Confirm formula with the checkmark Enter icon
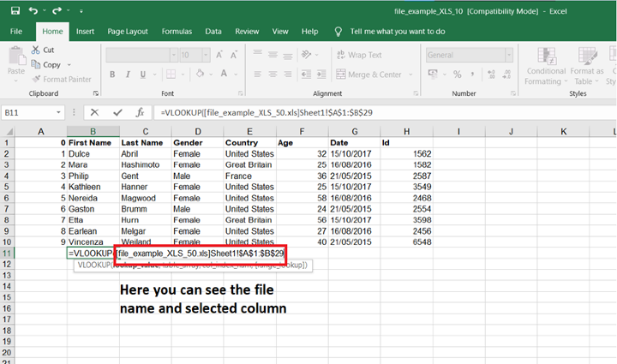This screenshot has height=364, width=617. 117,112
